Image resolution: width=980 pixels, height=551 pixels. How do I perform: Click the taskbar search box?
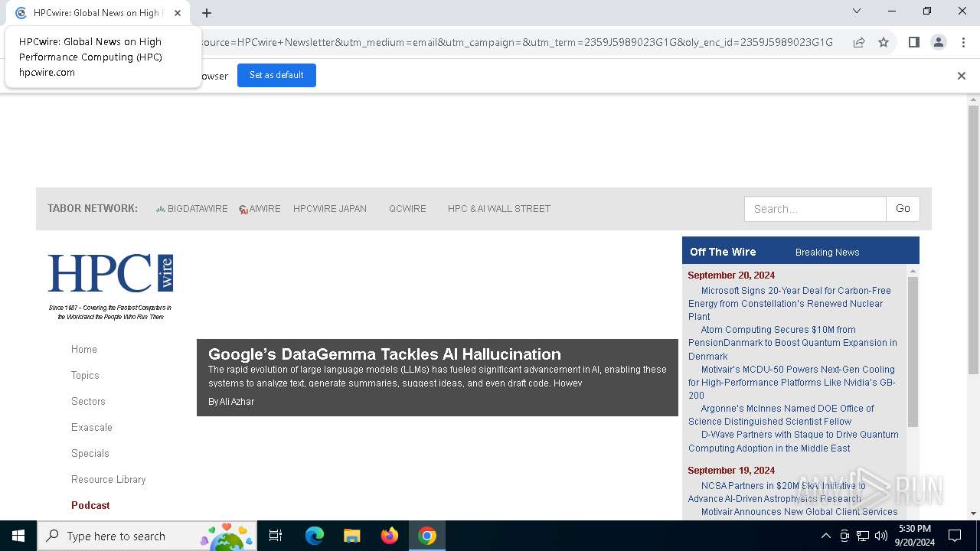(x=147, y=536)
